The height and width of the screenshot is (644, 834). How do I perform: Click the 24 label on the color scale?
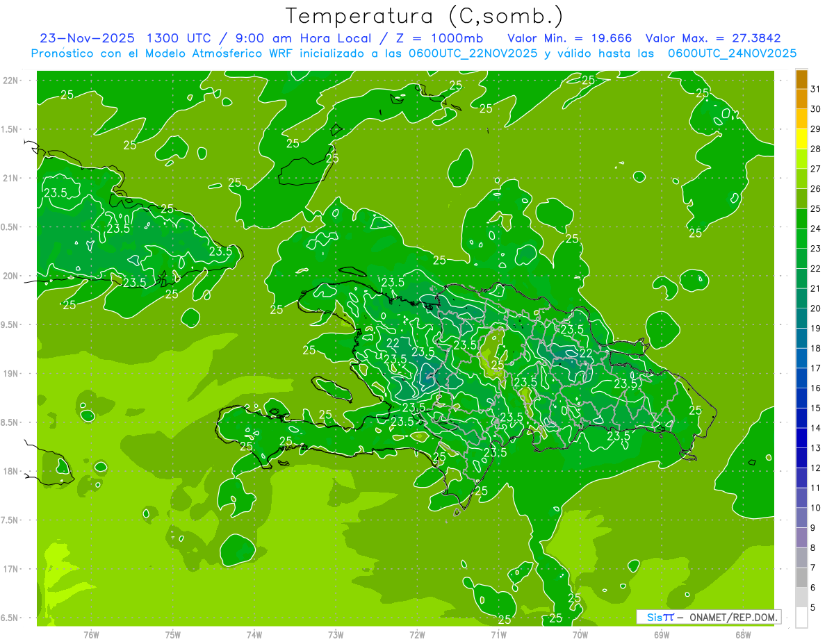[816, 229]
